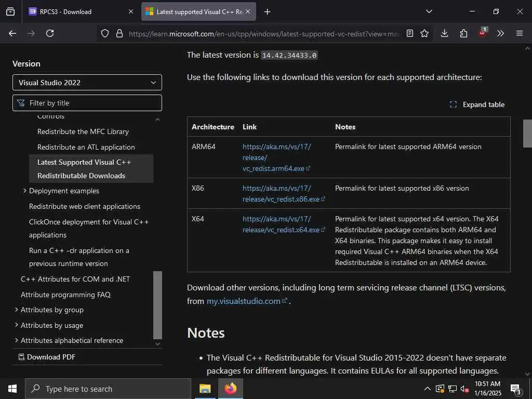Click the muted volume tray icon
Viewport: 532px width, 399px height.
(x=465, y=389)
